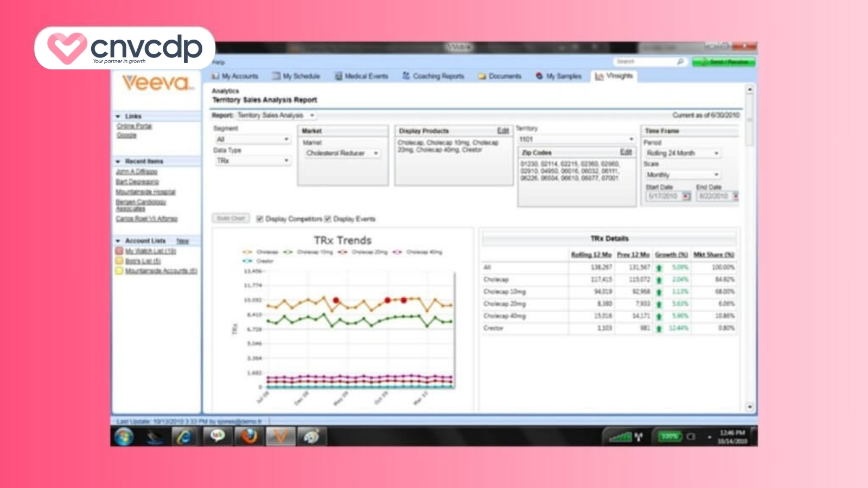The height and width of the screenshot is (488, 868).
Task: Click the Veeva logo
Action: [158, 83]
